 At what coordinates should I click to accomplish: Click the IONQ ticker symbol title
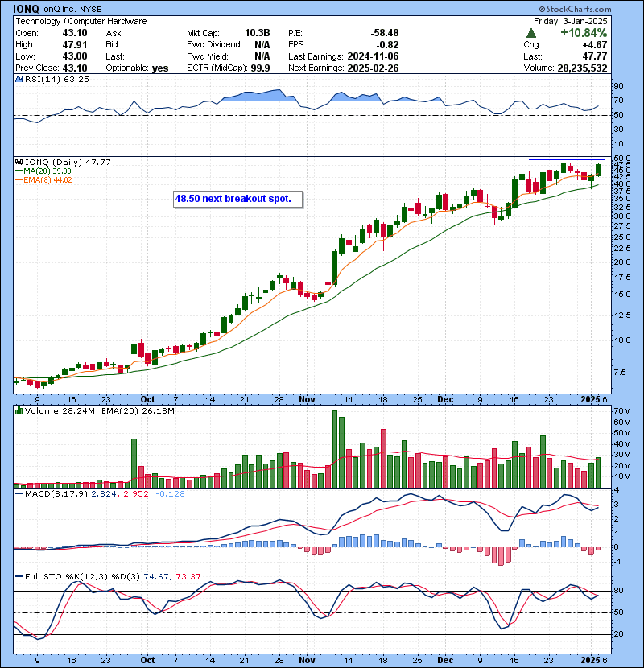26,9
